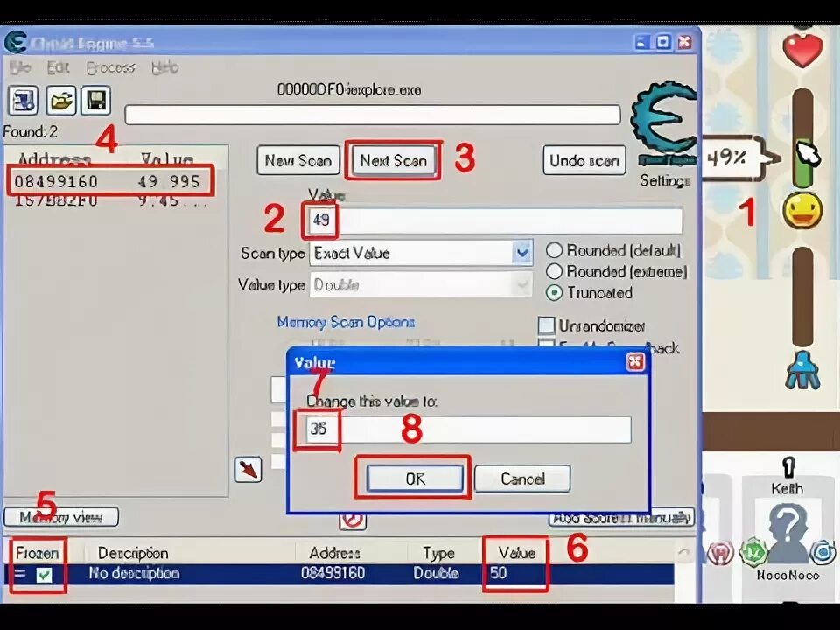Click the Double type cell in address table
The height and width of the screenshot is (630, 840).
pyautogui.click(x=436, y=574)
